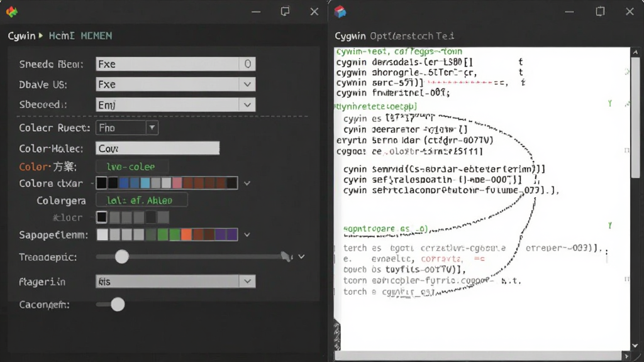Click the 'cyvin sefjralespoatin' line
Screen dimensions: 644x362
(433, 180)
